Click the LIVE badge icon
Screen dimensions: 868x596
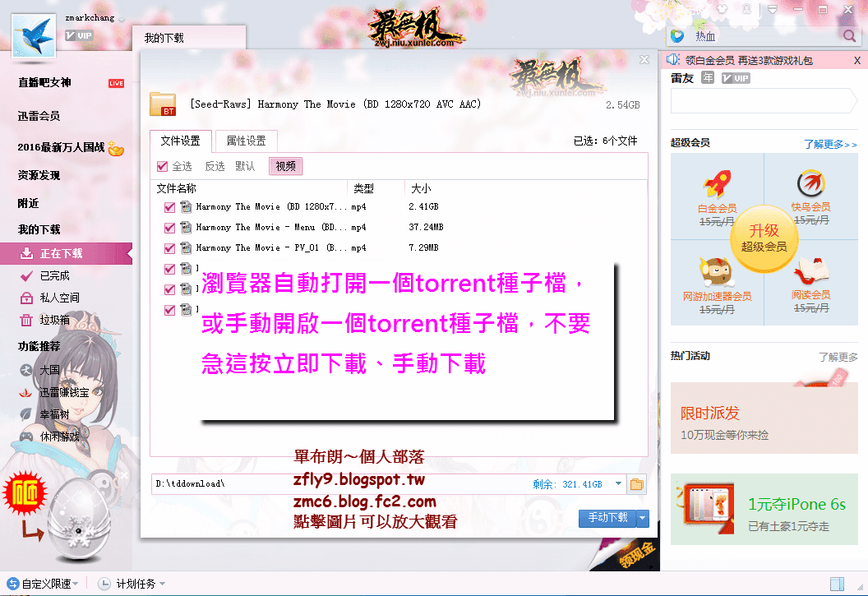click(116, 84)
